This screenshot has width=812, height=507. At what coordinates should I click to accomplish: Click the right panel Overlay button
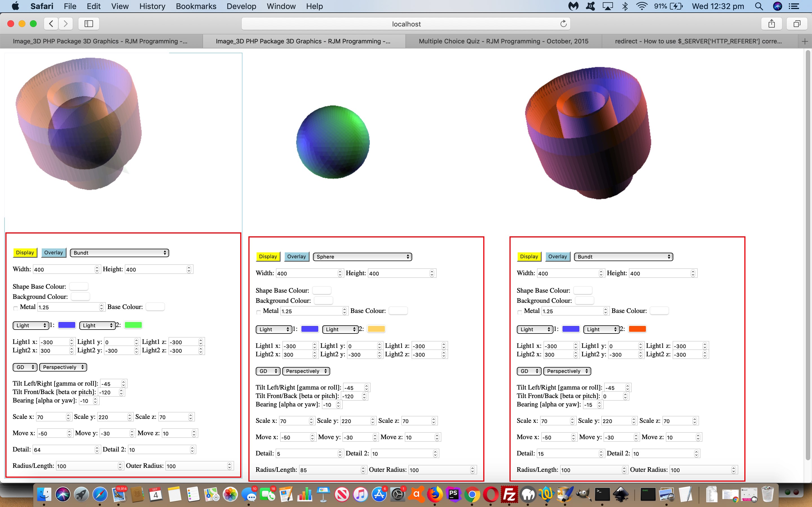[557, 257]
